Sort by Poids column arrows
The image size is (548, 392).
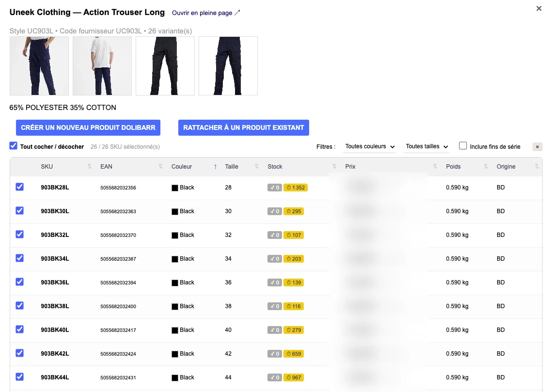[486, 166]
